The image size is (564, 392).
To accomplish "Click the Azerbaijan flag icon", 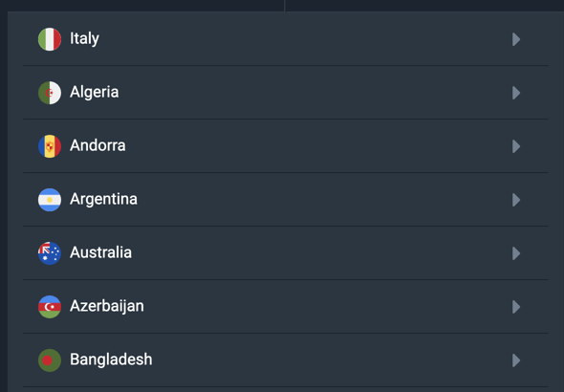I will click(x=50, y=307).
